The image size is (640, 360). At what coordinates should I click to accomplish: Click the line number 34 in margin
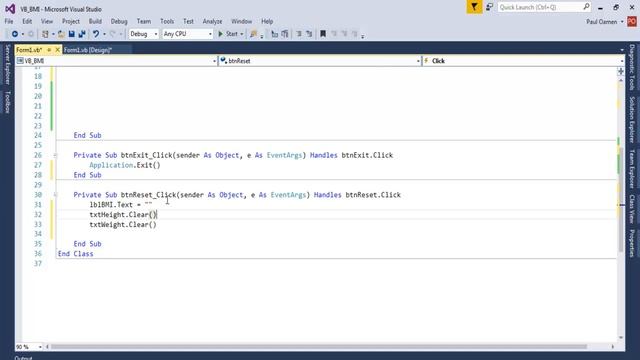[x=38, y=234]
